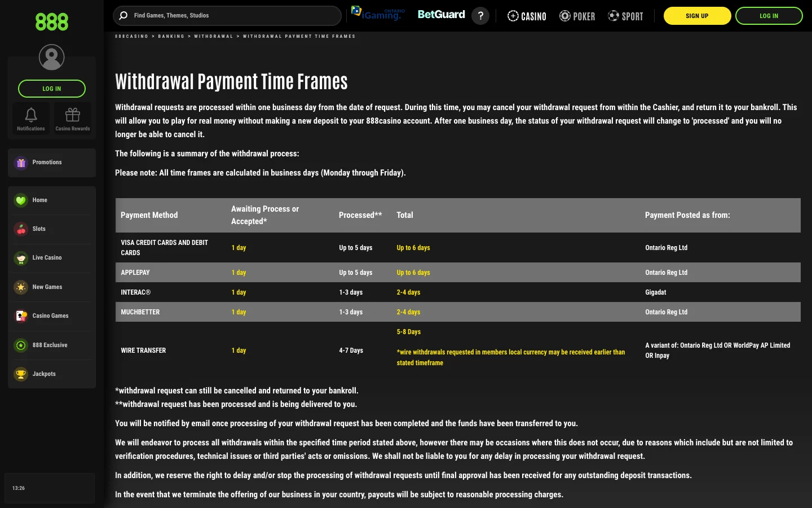This screenshot has height=508, width=812.
Task: Select Gigadat text in Interac row
Action: 655,292
